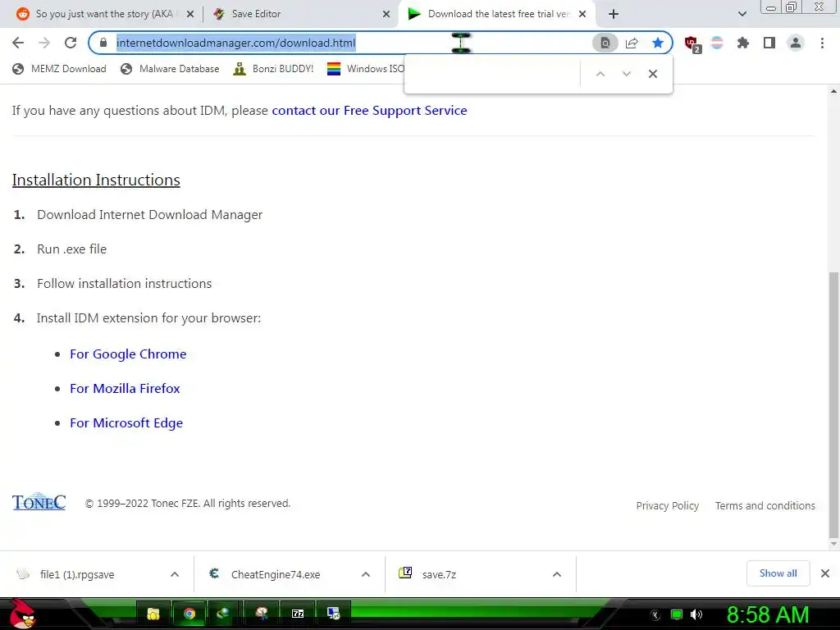Click the Tonec logo
The image size is (840, 630).
pos(39,501)
